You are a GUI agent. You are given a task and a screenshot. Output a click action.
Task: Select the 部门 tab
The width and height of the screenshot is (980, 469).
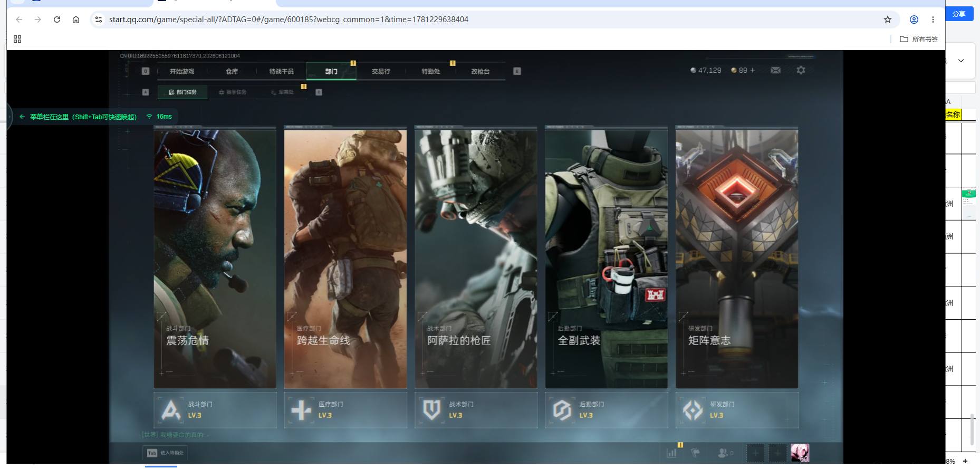pos(331,71)
